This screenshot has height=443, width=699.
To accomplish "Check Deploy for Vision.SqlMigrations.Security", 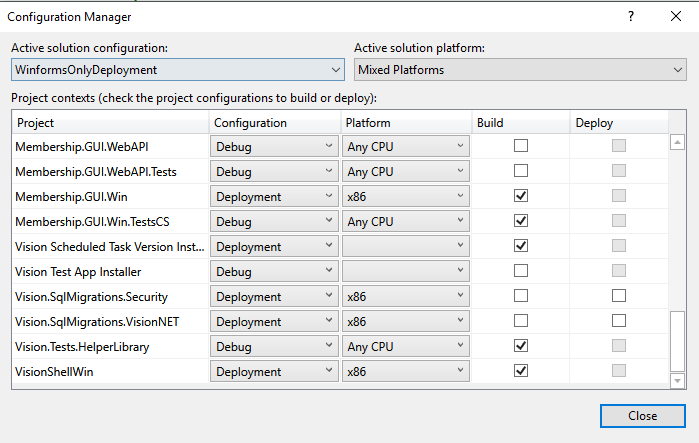I will point(618,296).
